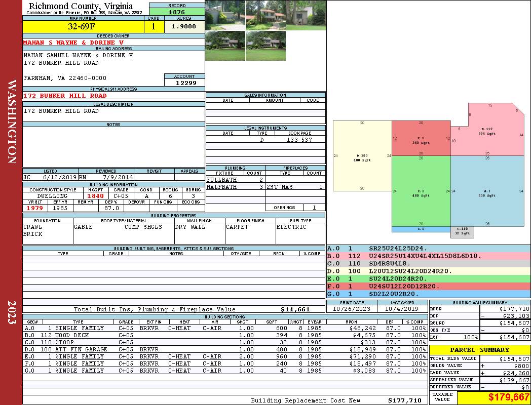Click building section row C.0 STOOP
This screenshot has width=532, height=405.
(225, 342)
